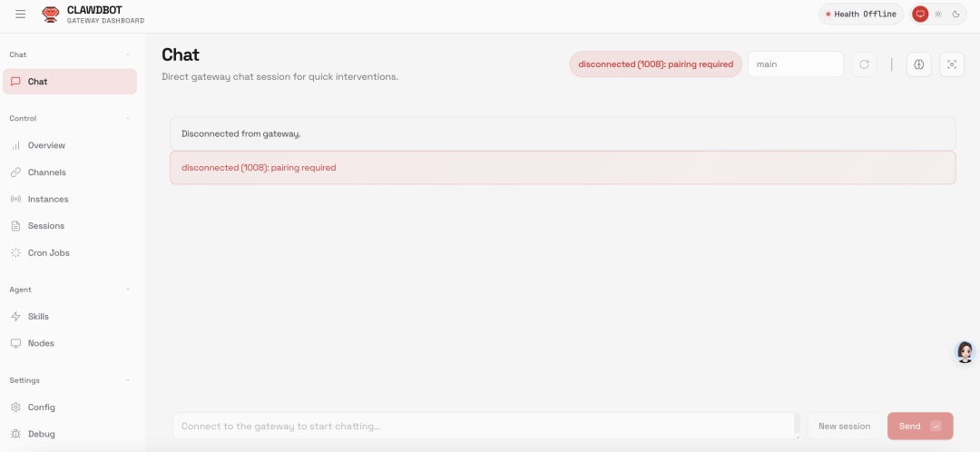980x452 pixels.
Task: Collapse the Agent section
Action: [128, 290]
